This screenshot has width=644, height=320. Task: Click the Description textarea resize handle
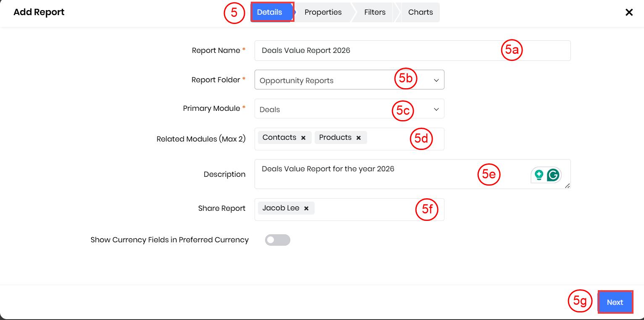pos(568,186)
